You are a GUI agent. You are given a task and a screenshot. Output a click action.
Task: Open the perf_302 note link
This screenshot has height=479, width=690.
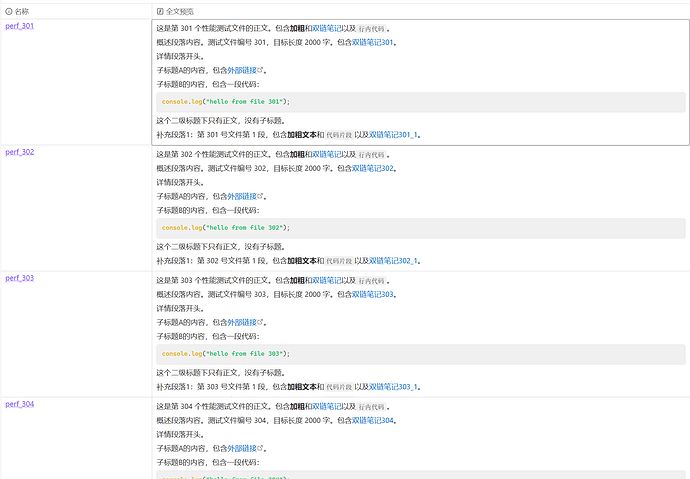pos(19,152)
